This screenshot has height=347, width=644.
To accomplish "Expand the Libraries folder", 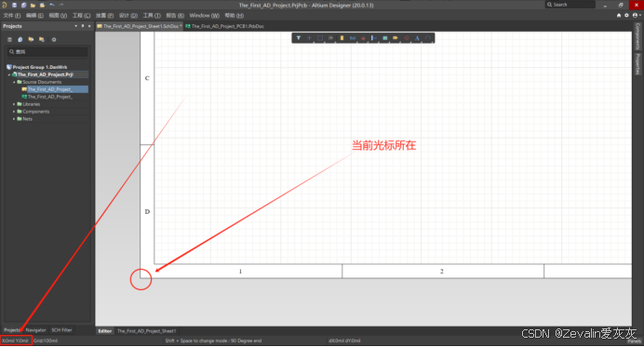I will pos(14,104).
